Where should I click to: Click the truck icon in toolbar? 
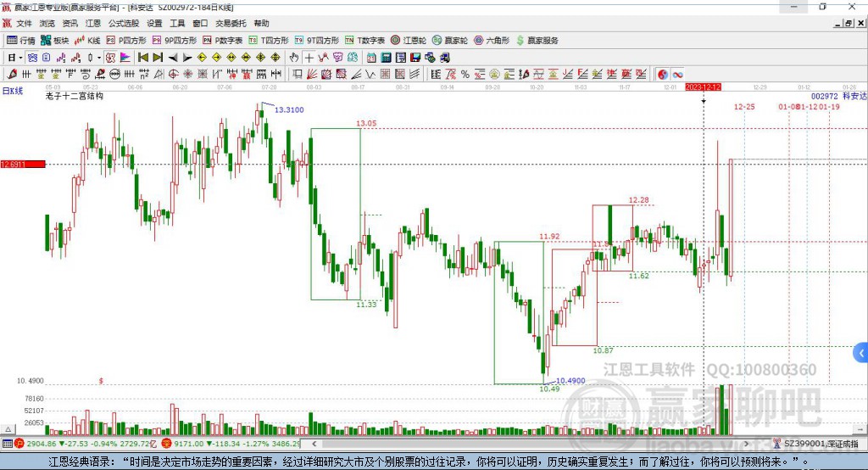click(x=444, y=58)
